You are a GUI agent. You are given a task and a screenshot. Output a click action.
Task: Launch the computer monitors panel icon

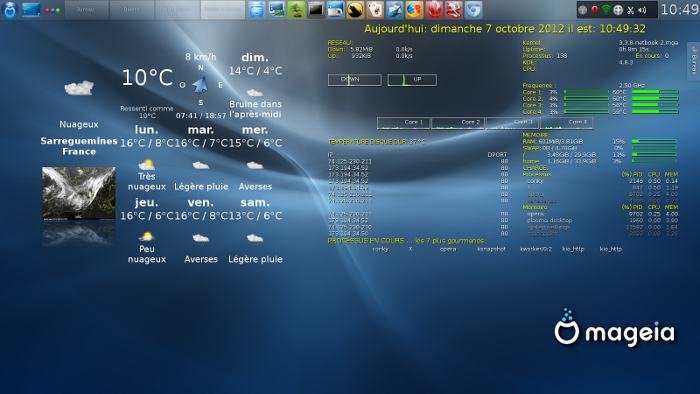point(276,10)
